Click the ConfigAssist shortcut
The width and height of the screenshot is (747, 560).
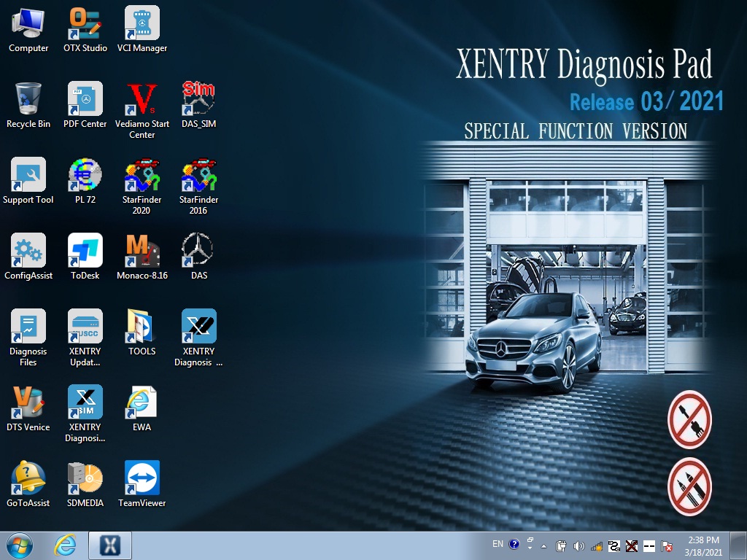[x=28, y=257]
